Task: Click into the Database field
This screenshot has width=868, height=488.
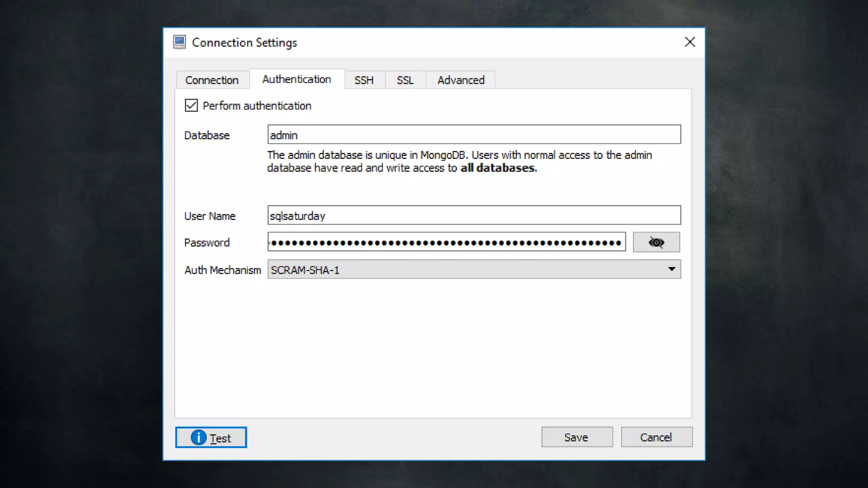Action: coord(474,135)
